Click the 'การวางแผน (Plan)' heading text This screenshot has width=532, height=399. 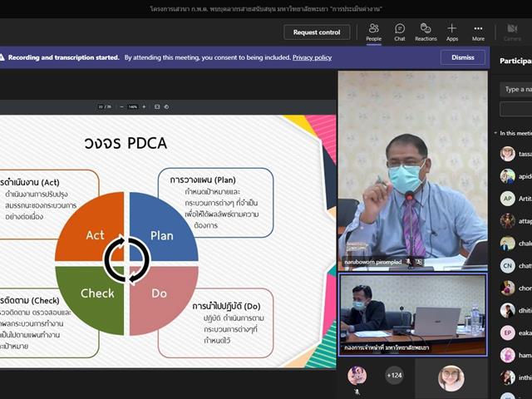203,180
